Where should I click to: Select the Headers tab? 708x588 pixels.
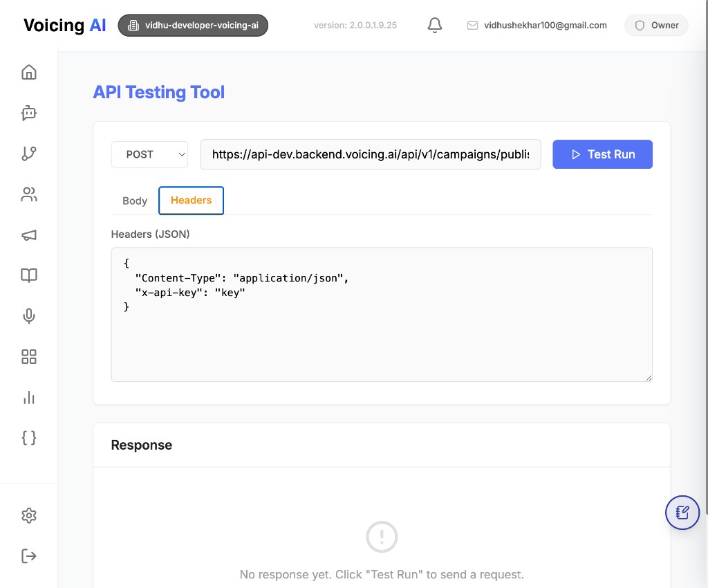click(191, 201)
